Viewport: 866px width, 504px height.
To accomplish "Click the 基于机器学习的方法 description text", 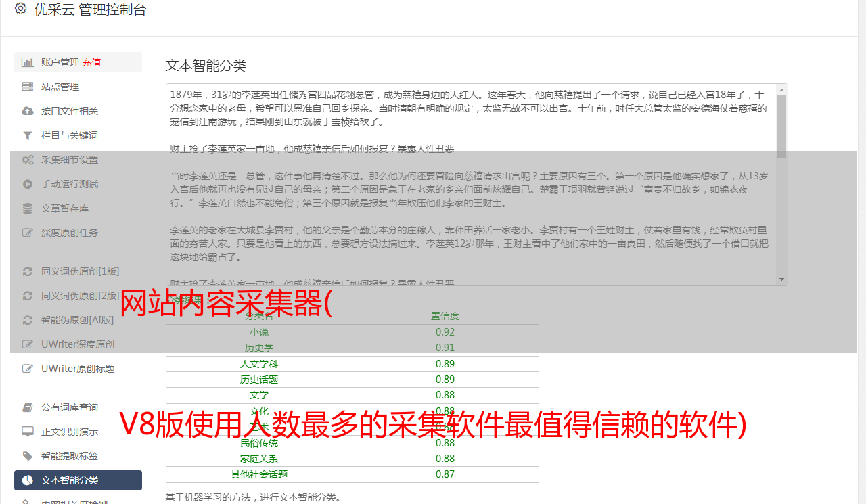I will [253, 498].
